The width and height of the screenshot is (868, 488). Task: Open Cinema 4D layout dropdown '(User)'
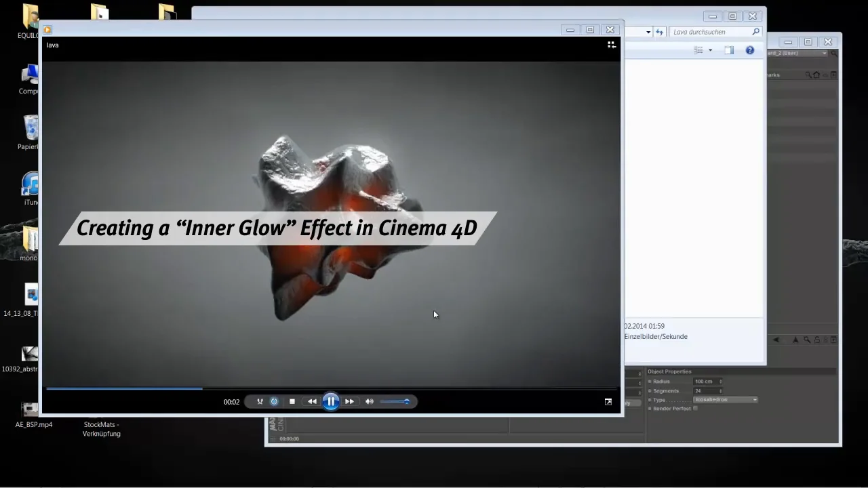[797, 53]
